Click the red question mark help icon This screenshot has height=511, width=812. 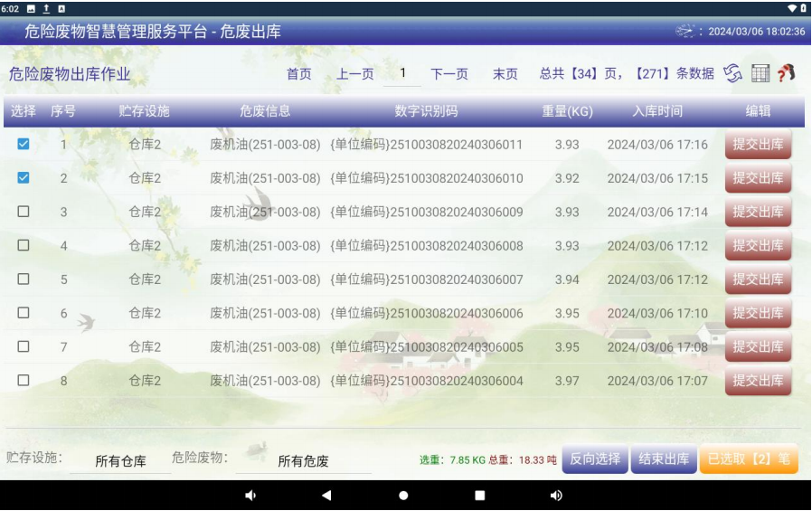coord(787,73)
